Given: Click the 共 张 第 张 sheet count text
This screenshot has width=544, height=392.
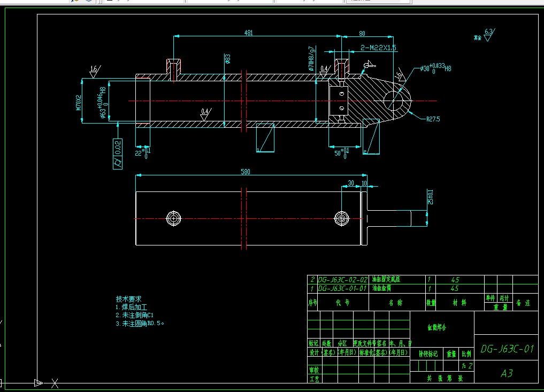Looking at the screenshot, I should click(445, 379).
